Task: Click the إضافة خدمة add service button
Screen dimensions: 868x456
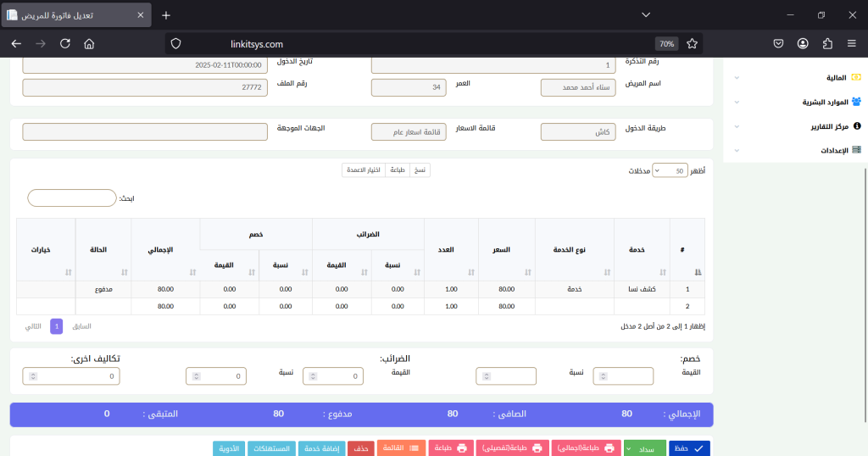Action: point(321,448)
